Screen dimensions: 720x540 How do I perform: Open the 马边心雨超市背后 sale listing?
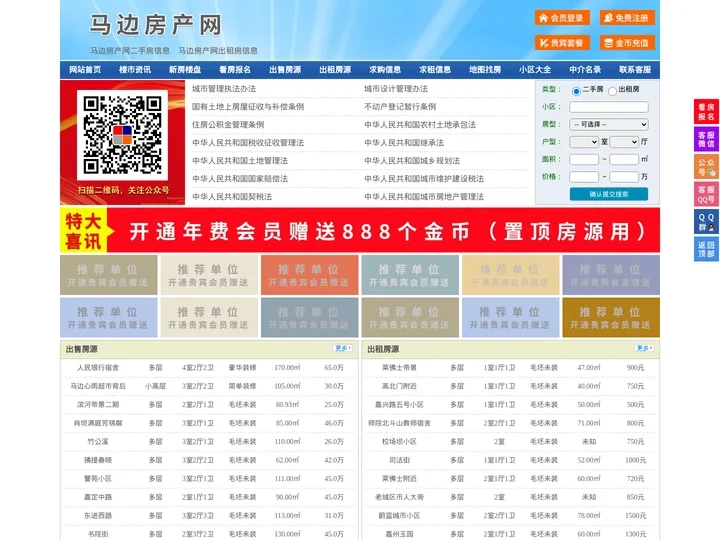click(x=98, y=386)
